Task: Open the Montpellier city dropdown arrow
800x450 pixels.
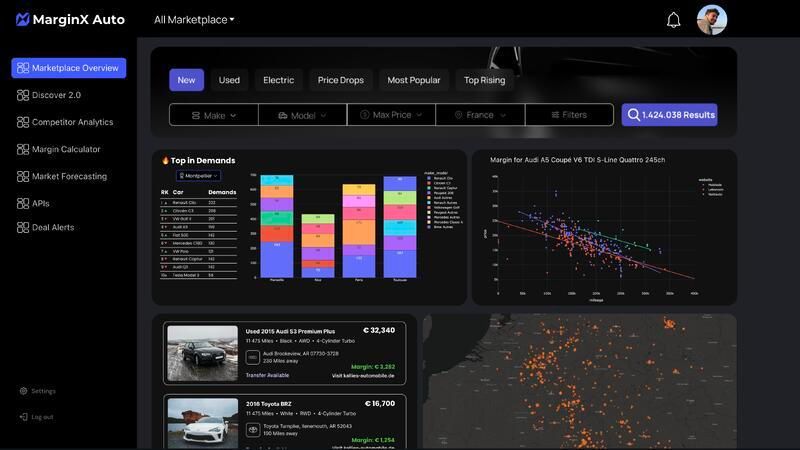Action: click(x=216, y=176)
